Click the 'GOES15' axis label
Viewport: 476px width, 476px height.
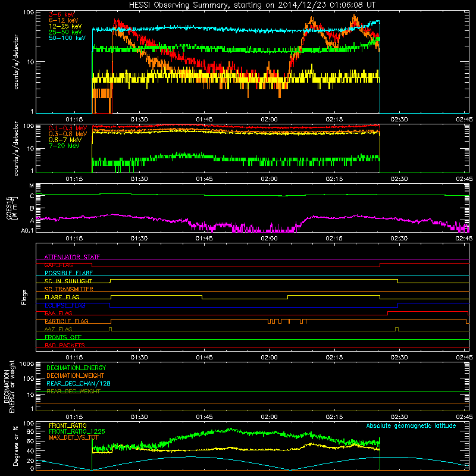coord(10,208)
